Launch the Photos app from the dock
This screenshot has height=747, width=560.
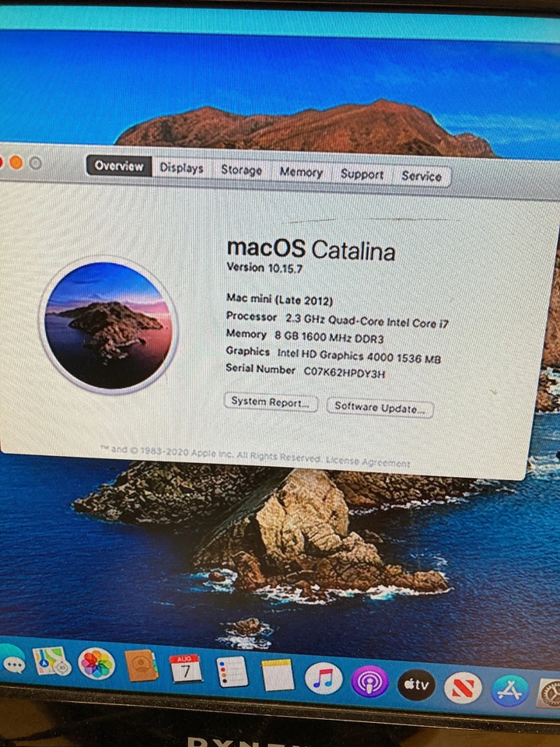pyautogui.click(x=96, y=664)
